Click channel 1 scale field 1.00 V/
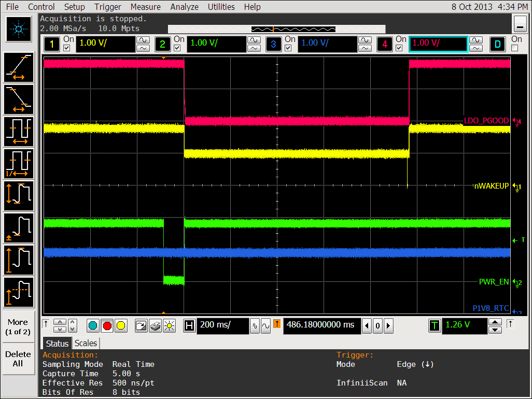Viewport: 532px width, 399px height. [x=105, y=44]
